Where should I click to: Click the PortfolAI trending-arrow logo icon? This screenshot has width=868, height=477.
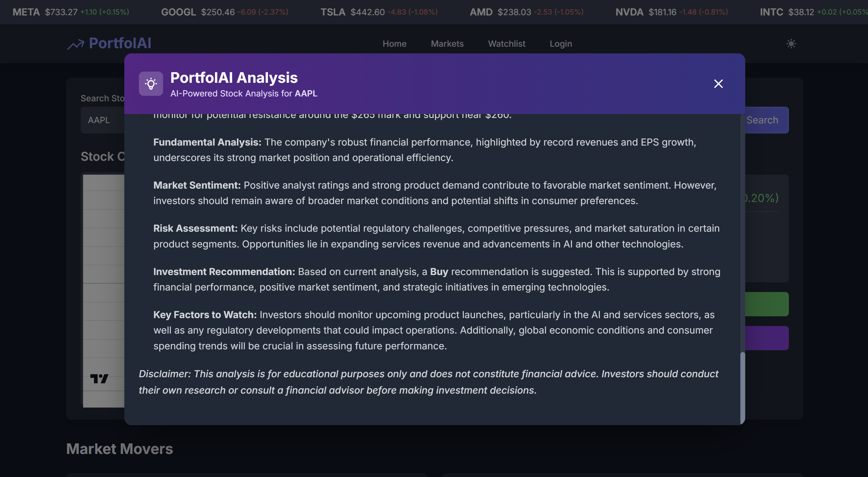[x=75, y=43]
